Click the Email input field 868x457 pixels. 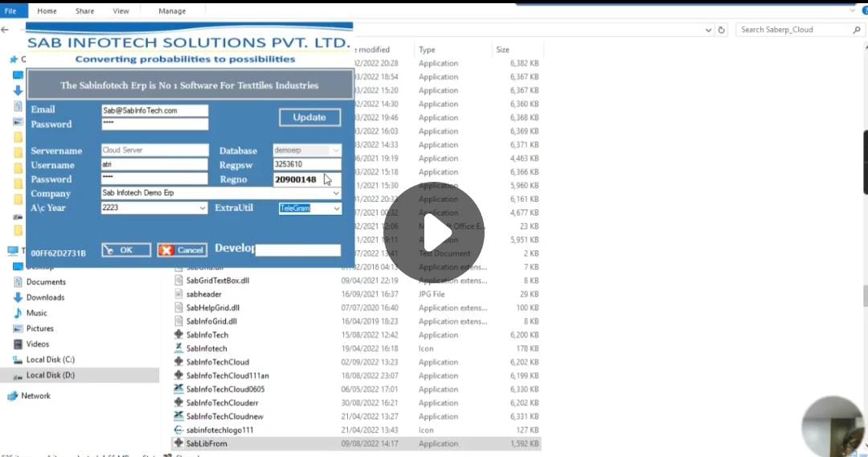[x=154, y=110]
